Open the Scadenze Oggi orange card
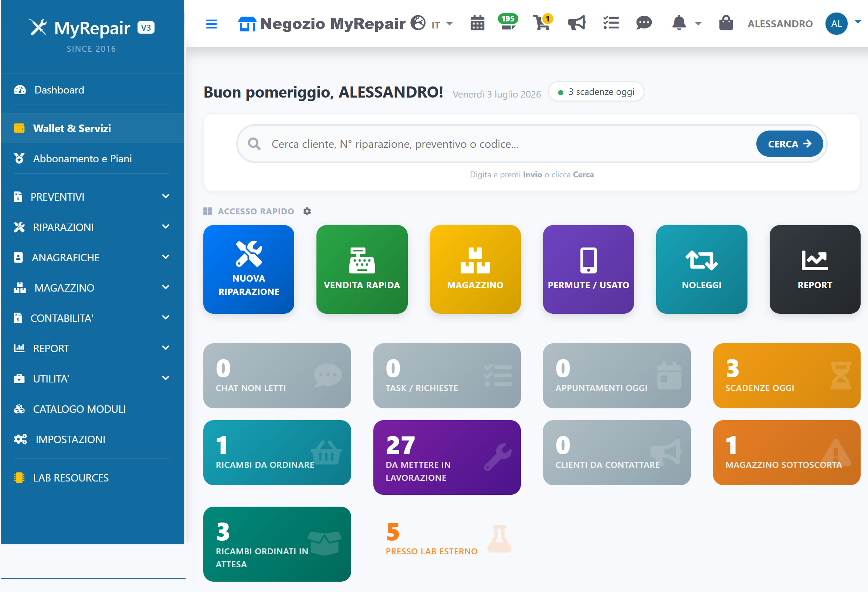868x592 pixels. point(787,375)
